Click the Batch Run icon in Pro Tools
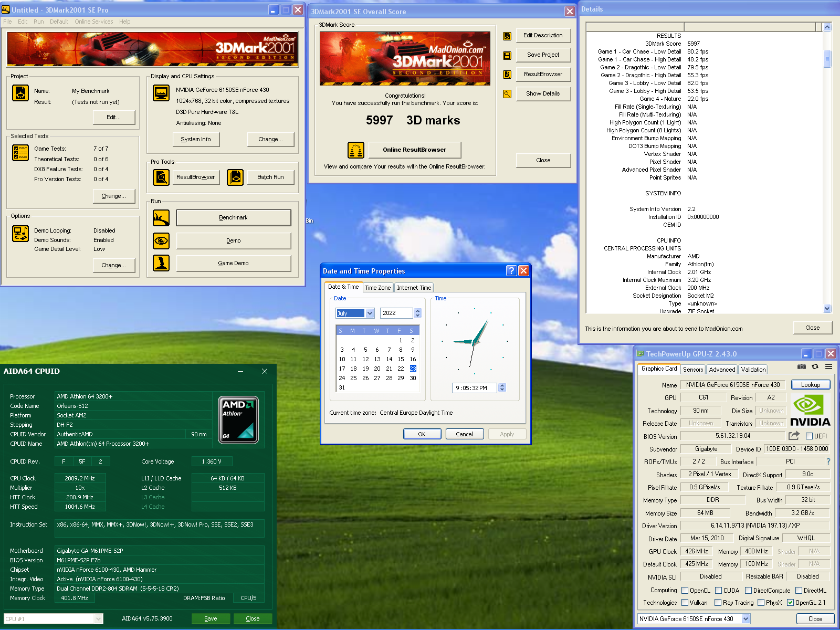 point(235,177)
